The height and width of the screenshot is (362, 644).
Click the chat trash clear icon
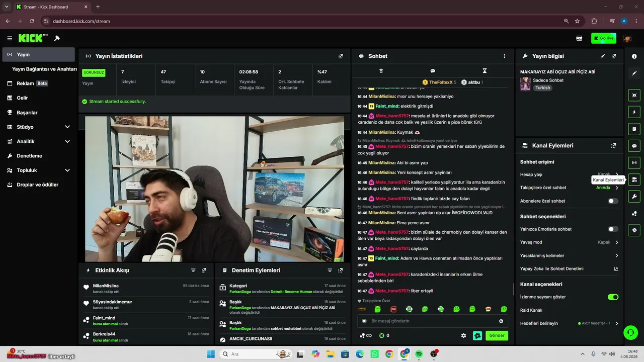pos(381,71)
